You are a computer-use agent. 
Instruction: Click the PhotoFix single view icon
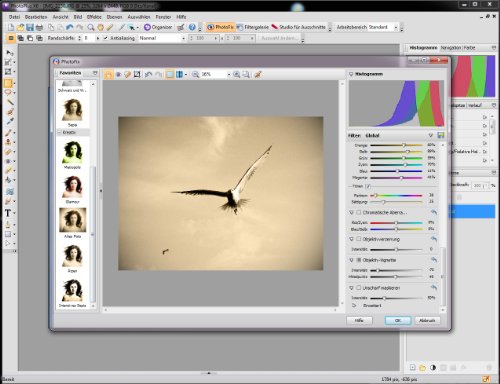tap(170, 74)
